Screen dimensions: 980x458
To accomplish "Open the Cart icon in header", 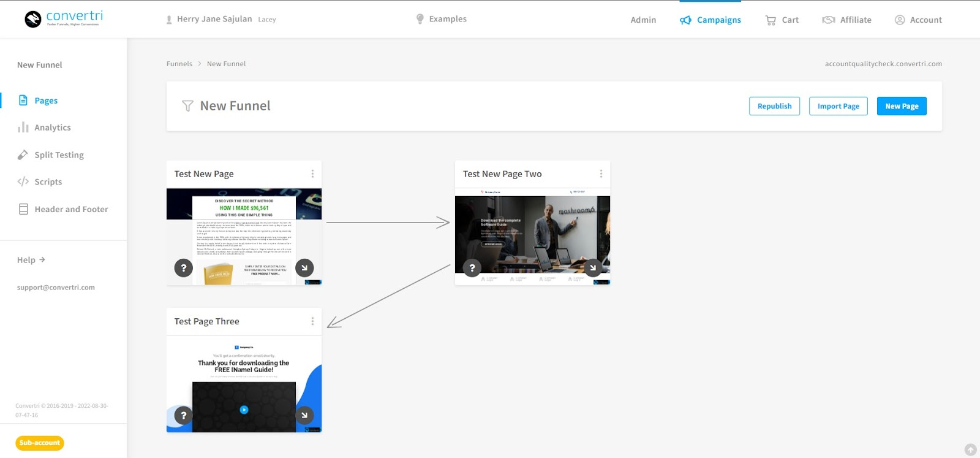I will tap(771, 20).
